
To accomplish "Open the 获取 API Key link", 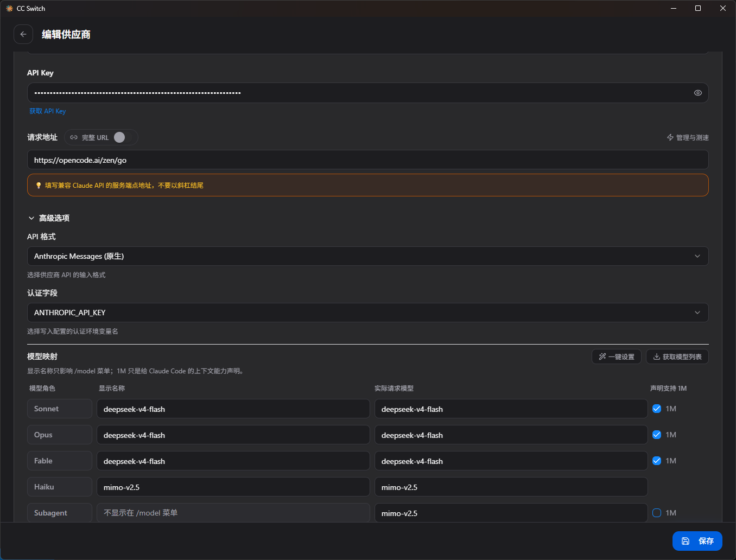I will (47, 111).
